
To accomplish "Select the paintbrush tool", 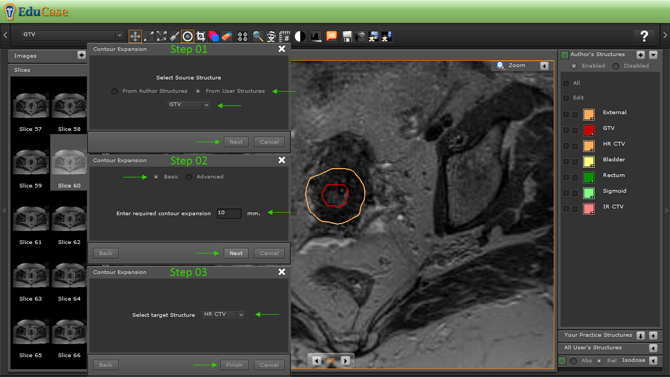I will click(174, 36).
